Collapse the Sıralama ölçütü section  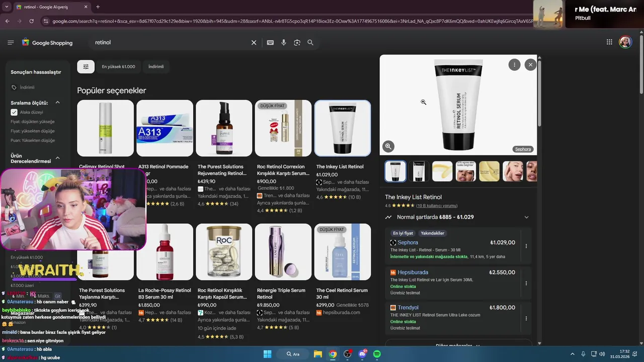(x=57, y=103)
